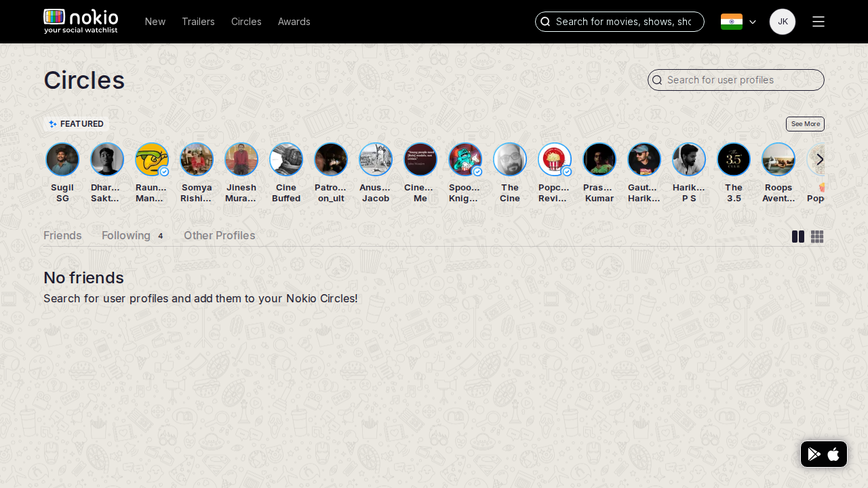
Task: Expand the country chevron arrow
Action: 753,22
